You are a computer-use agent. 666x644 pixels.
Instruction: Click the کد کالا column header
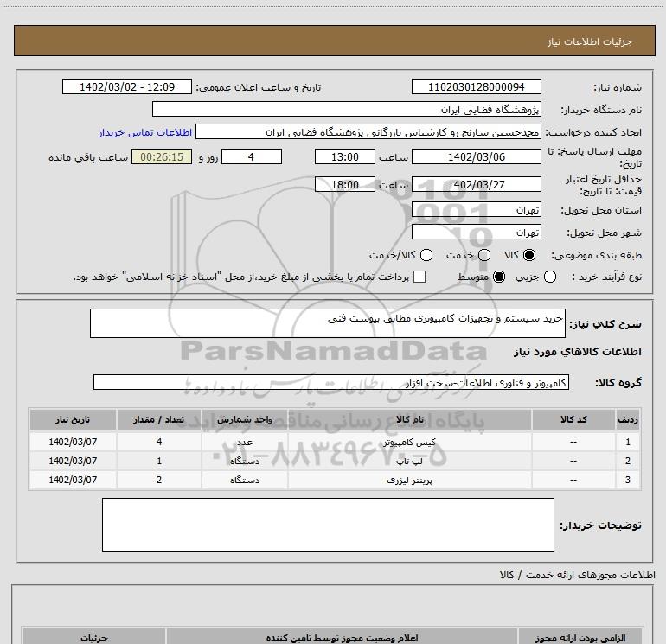point(573,419)
